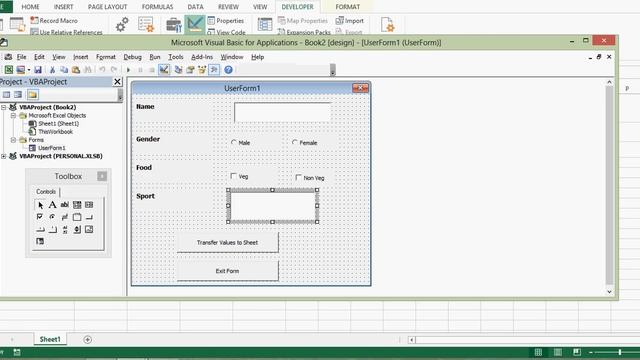Expand the VBAProject (PERSONAL.XLSB) node
The image size is (640, 360).
click(x=4, y=156)
